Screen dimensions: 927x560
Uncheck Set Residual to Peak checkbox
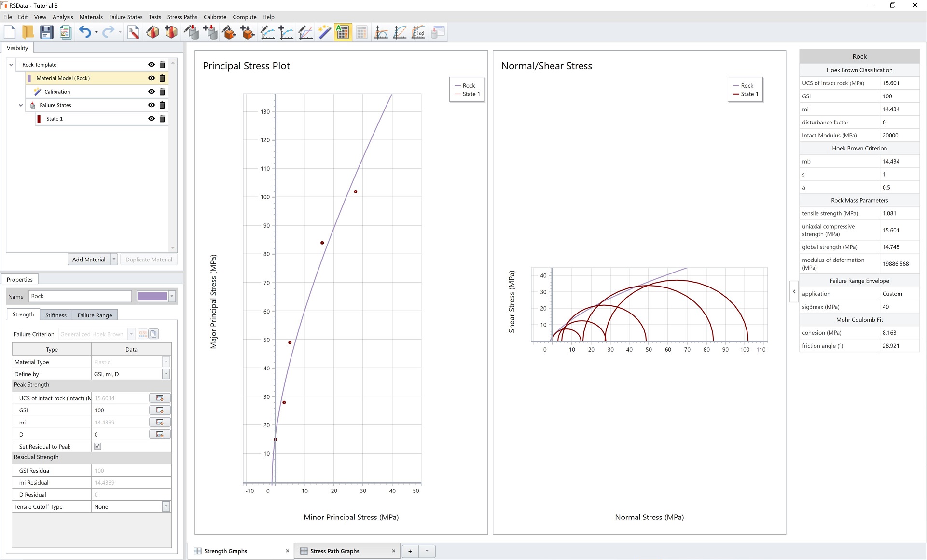click(97, 446)
